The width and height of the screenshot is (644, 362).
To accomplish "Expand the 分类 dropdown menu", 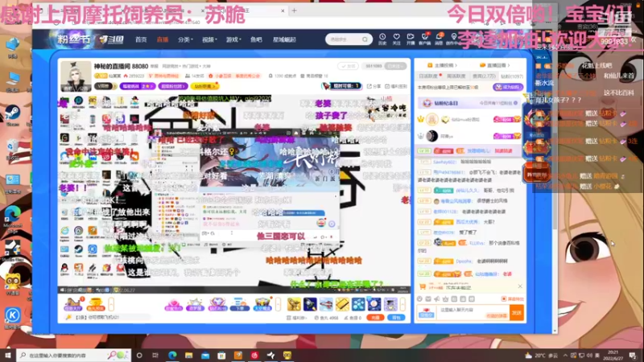I will [x=185, y=39].
